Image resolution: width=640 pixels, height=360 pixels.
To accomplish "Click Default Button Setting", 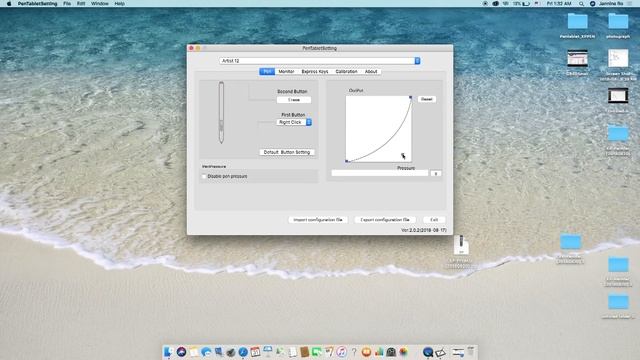I will point(287,152).
